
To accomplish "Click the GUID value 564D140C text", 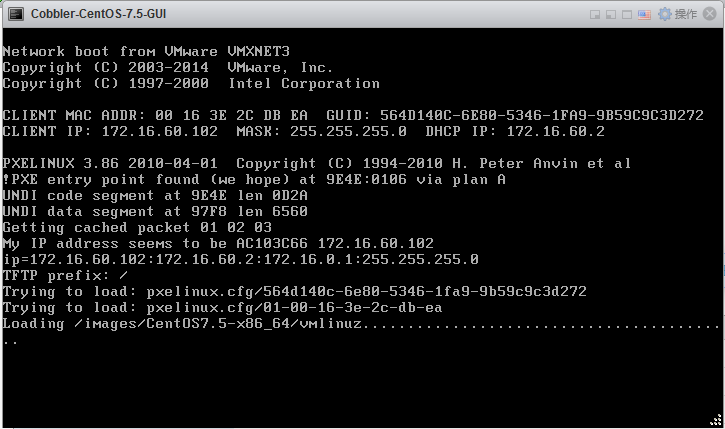I will click(542, 115).
